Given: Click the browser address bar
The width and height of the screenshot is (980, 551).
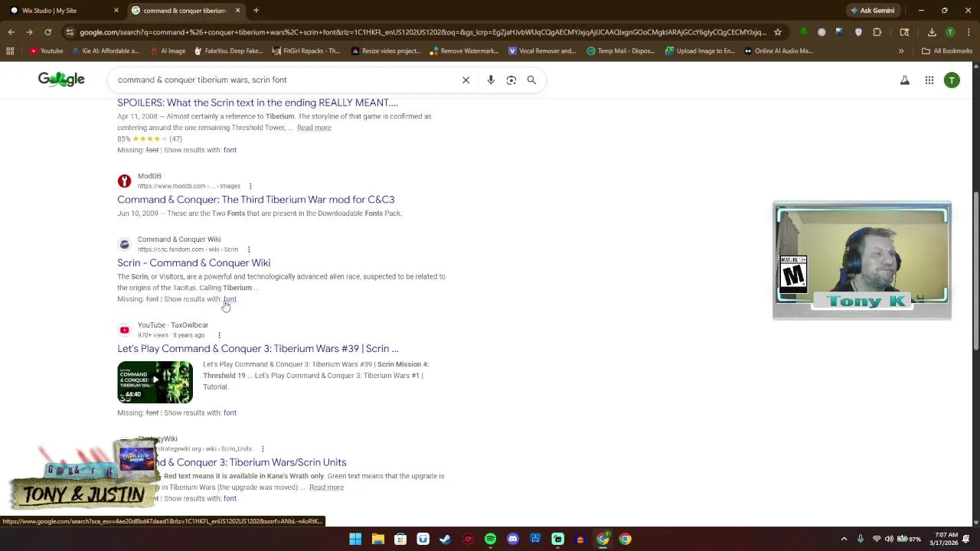Looking at the screenshot, I should pos(423,32).
